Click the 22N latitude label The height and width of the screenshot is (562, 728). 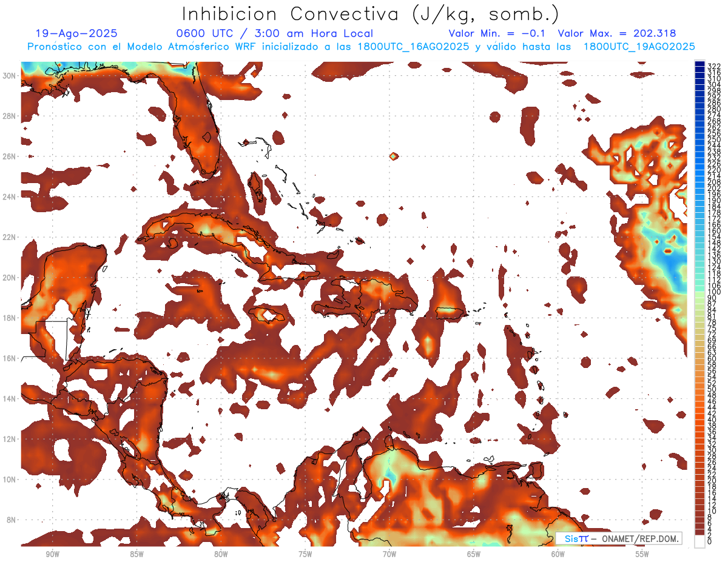[10, 237]
